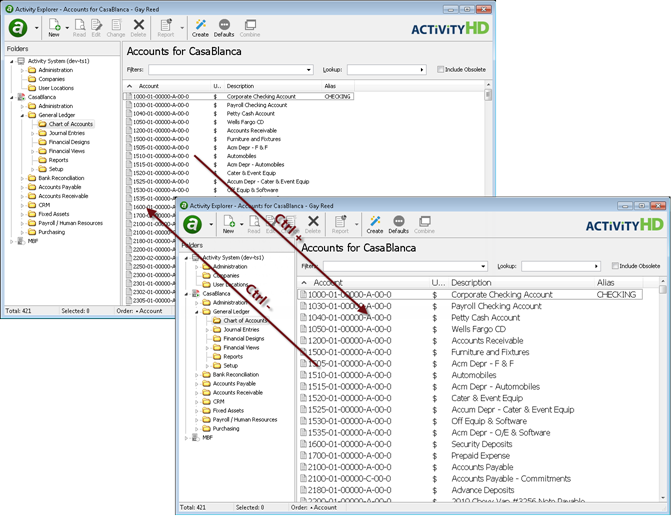Click the Delete icon in back window toolbar
The image size is (672, 516).
[138, 27]
